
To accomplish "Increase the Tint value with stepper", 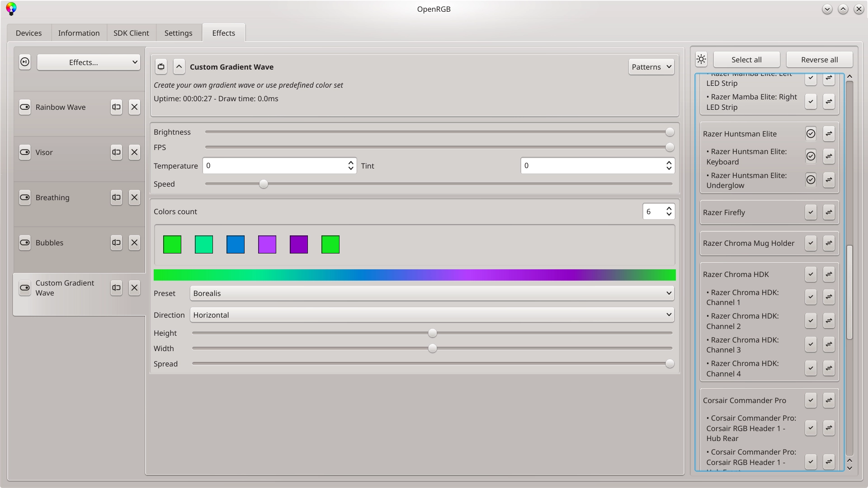I will point(669,163).
